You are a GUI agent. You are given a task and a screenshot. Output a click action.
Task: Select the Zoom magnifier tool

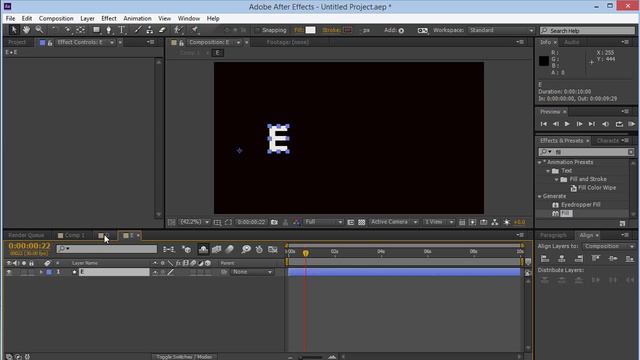39,30
